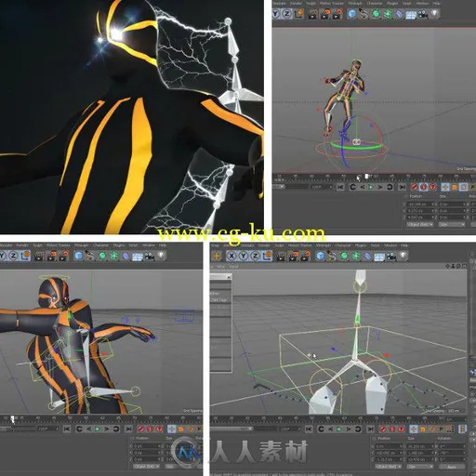Click the Bend deformer icon in bottom-left window

126,256
